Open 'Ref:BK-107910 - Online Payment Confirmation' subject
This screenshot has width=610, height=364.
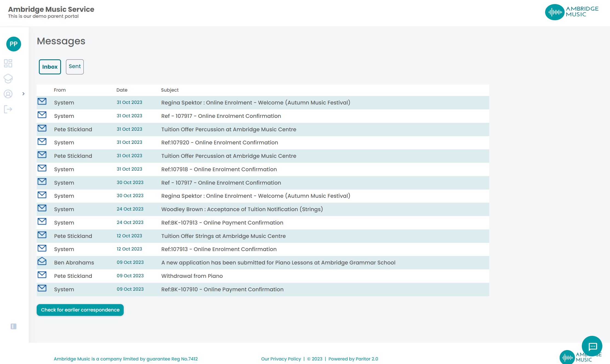pyautogui.click(x=222, y=289)
